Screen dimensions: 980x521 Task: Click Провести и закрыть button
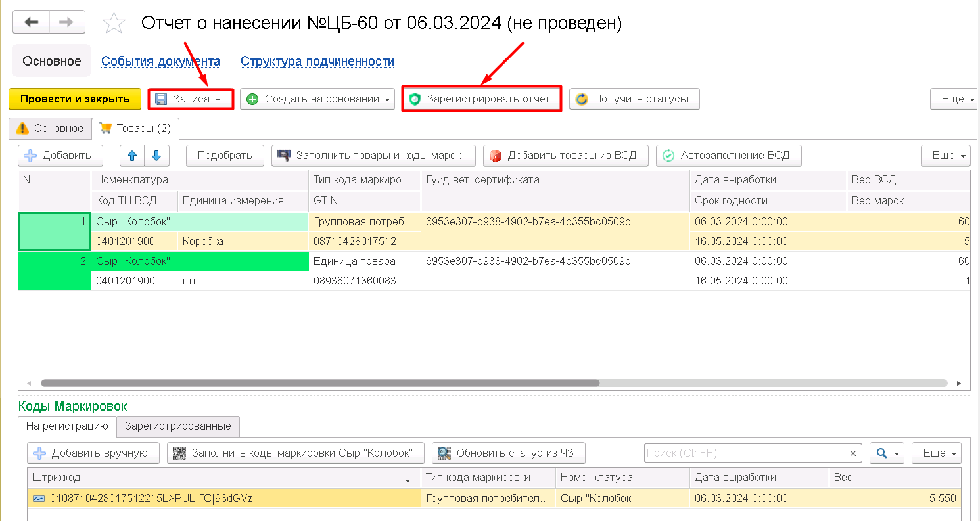75,99
